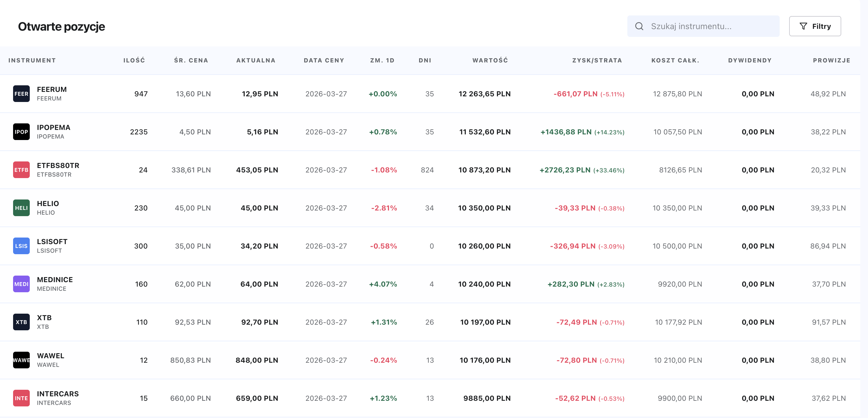Sort by the ŚR. CENA column header
This screenshot has width=868, height=418.
[191, 61]
